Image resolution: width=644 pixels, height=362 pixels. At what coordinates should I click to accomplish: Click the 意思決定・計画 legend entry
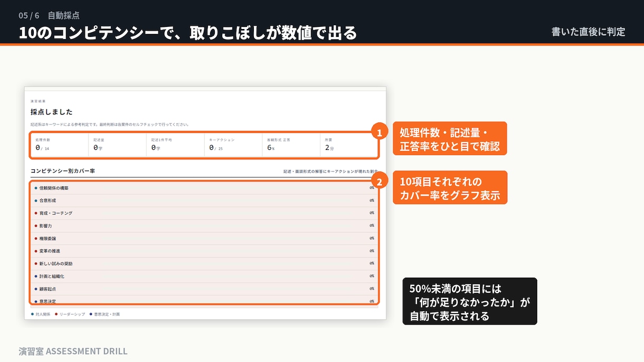click(x=105, y=314)
